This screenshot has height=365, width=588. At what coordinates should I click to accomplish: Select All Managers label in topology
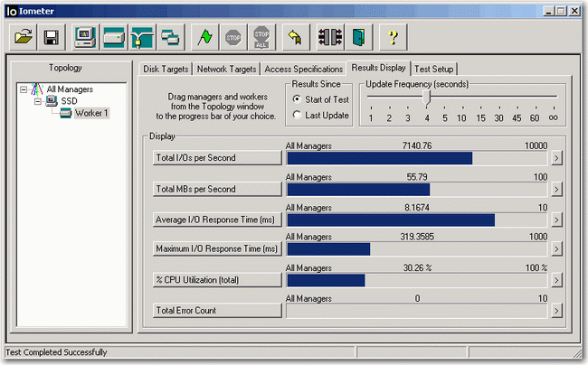pyautogui.click(x=70, y=89)
